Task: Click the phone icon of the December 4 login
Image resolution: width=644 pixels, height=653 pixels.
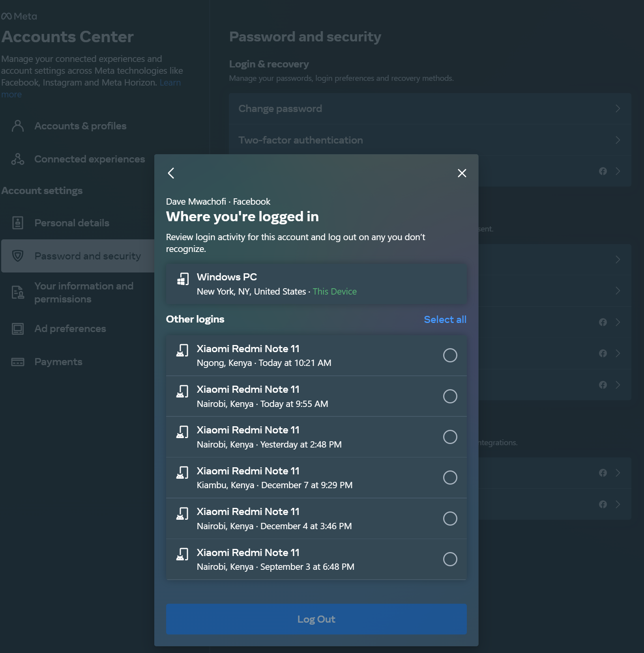Action: [182, 513]
